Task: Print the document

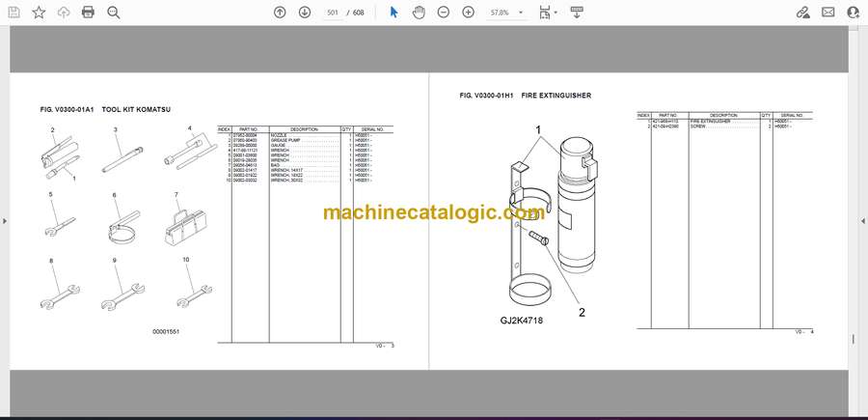Action: coord(88,13)
